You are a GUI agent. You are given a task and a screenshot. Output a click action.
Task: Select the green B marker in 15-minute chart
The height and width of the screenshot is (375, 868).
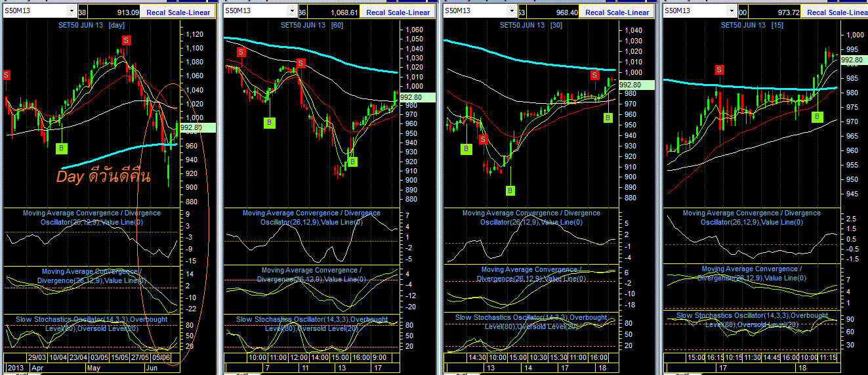tap(817, 116)
